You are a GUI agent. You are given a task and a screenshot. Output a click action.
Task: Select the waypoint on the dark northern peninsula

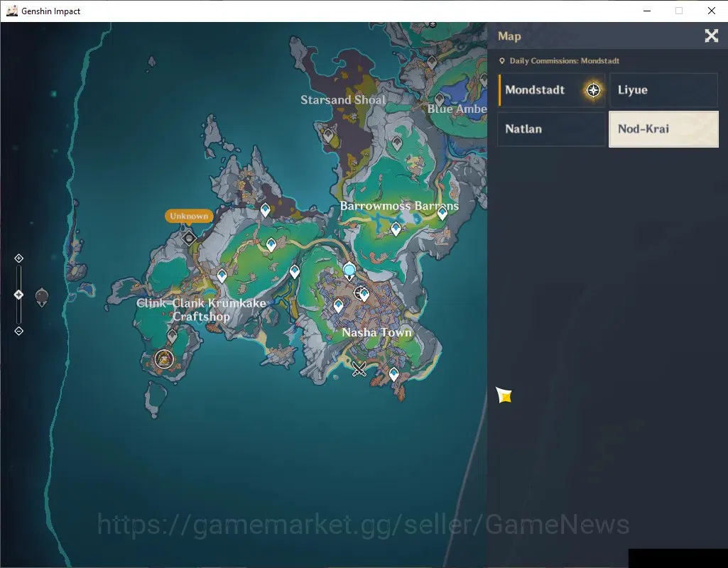[x=265, y=210]
